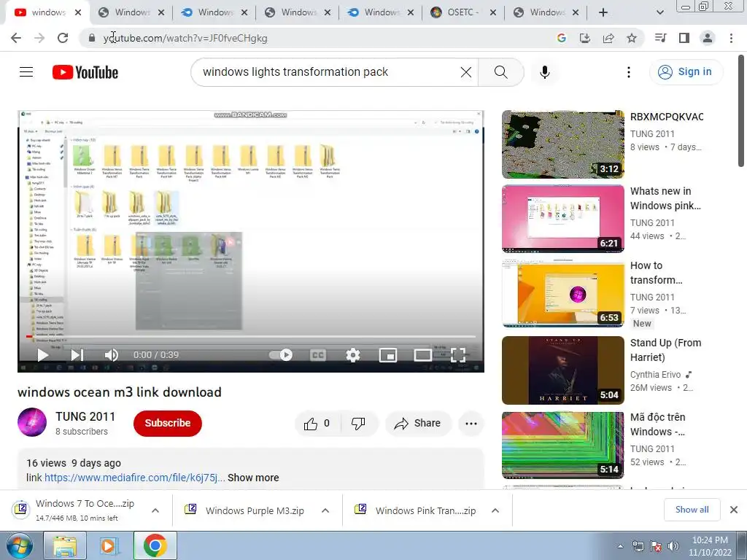This screenshot has height=560, width=747.
Task: Skip to next video
Action: click(77, 355)
